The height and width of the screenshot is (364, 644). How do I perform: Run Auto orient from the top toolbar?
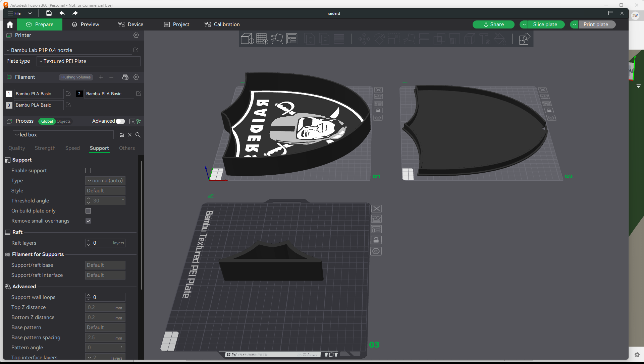277,39
